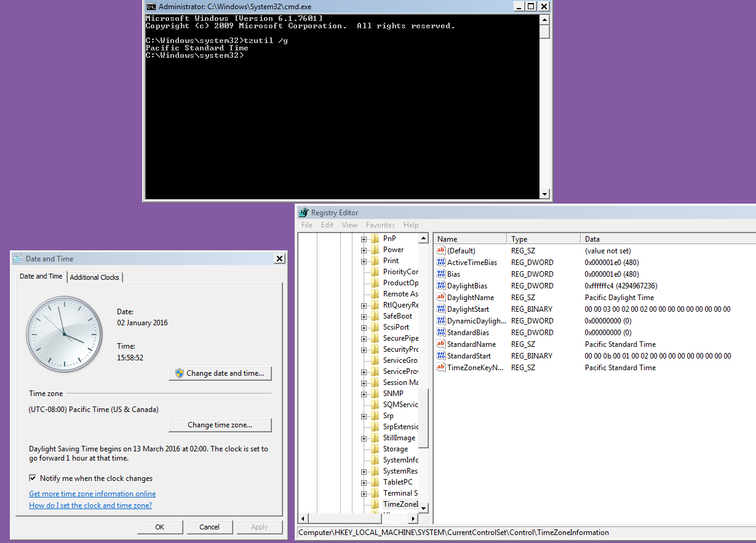
Task: Cancel the Date and Time dialog
Action: click(x=210, y=527)
